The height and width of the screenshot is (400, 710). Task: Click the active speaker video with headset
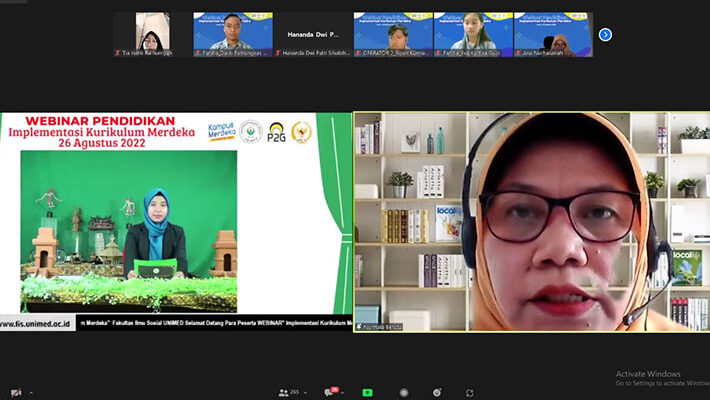(x=532, y=220)
